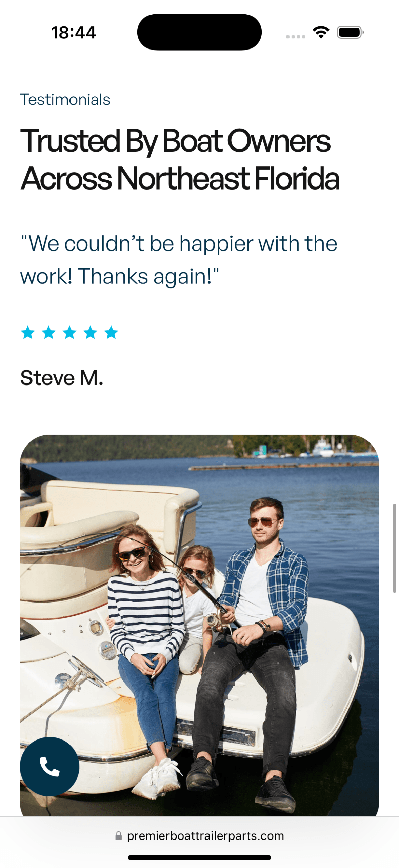399x868 pixels.
Task: Tap the Testimonials section label
Action: (65, 99)
